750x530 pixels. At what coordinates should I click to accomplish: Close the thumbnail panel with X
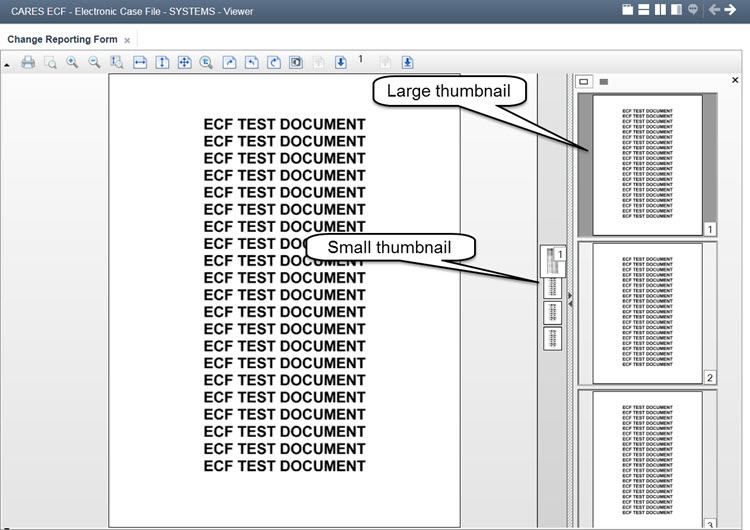pos(735,80)
